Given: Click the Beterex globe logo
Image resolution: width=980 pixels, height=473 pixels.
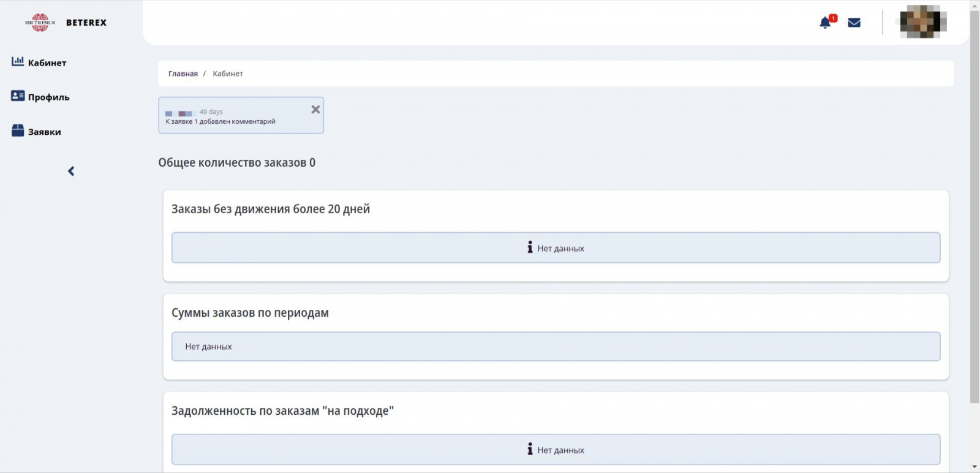Looking at the screenshot, I should [40, 23].
